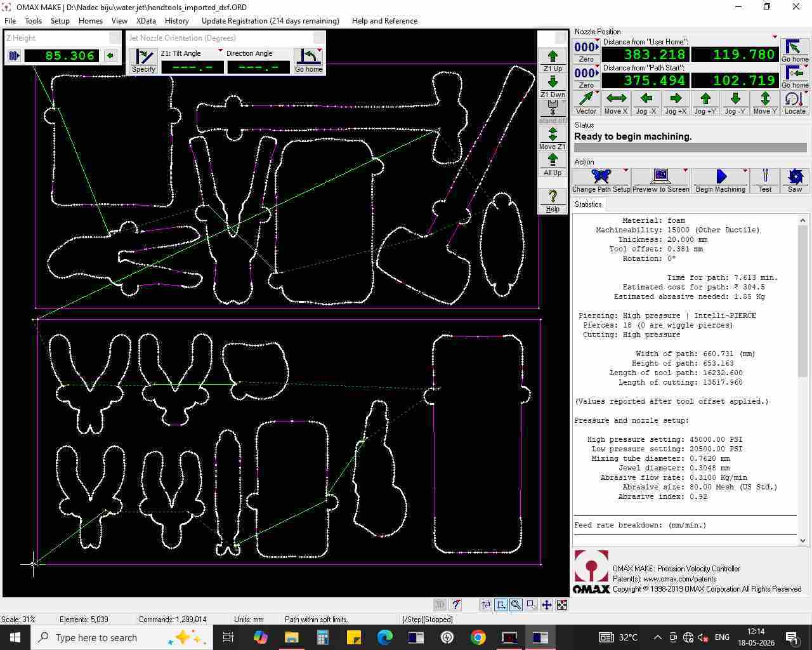Open the Tools menu

tap(33, 21)
